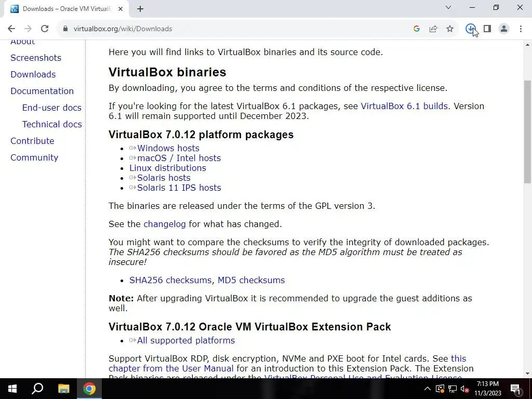The image size is (532, 399).
Task: Open a new browser tab
Action: click(140, 9)
